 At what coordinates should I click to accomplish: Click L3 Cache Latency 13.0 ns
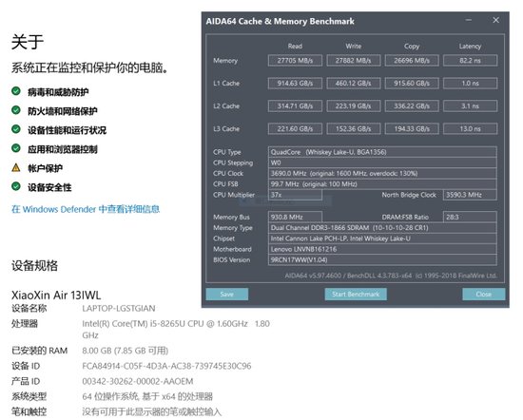click(471, 128)
